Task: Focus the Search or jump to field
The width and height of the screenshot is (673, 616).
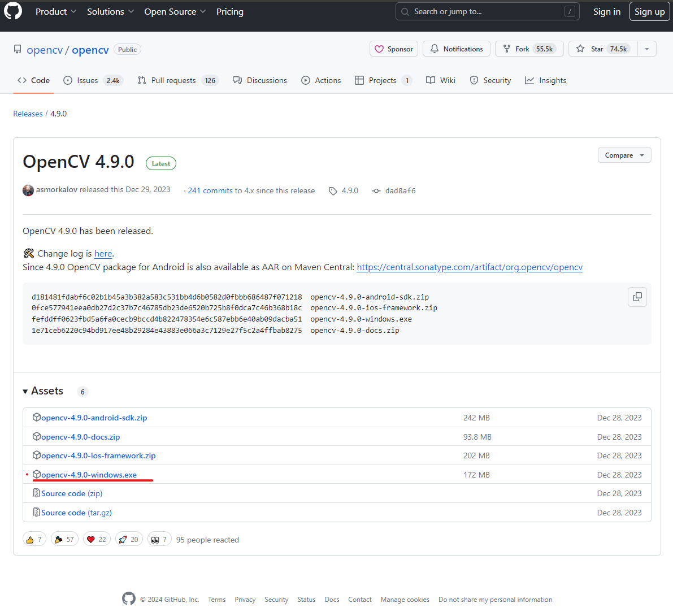Action: tap(487, 12)
